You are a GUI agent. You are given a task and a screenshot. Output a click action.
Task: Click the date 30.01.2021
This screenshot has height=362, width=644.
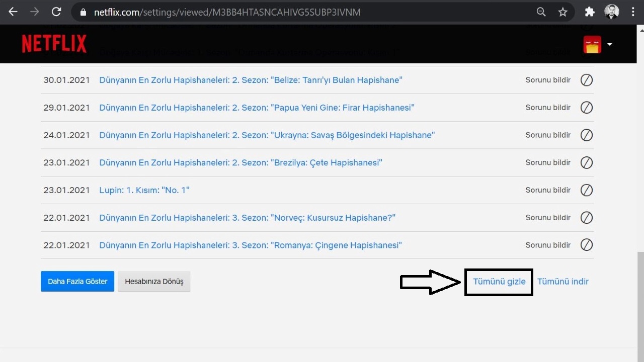66,80
